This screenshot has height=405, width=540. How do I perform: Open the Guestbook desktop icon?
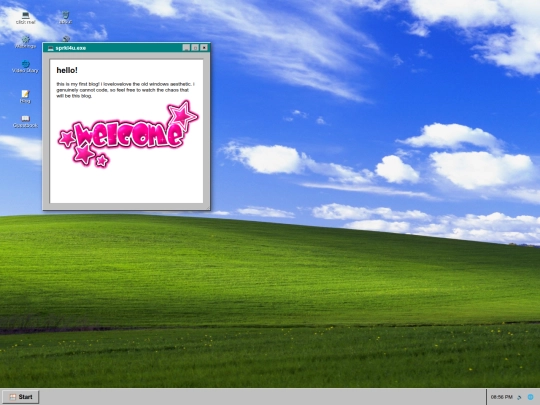(x=25, y=122)
